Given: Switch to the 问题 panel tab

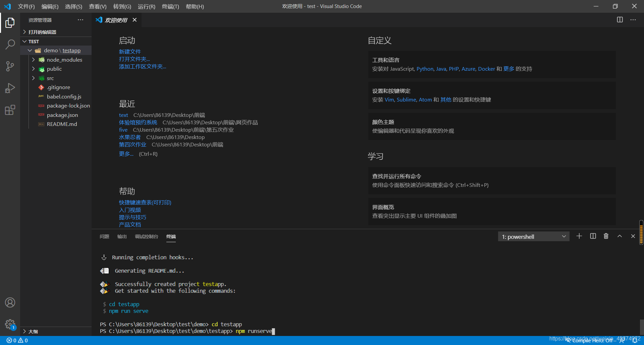Looking at the screenshot, I should [104, 236].
